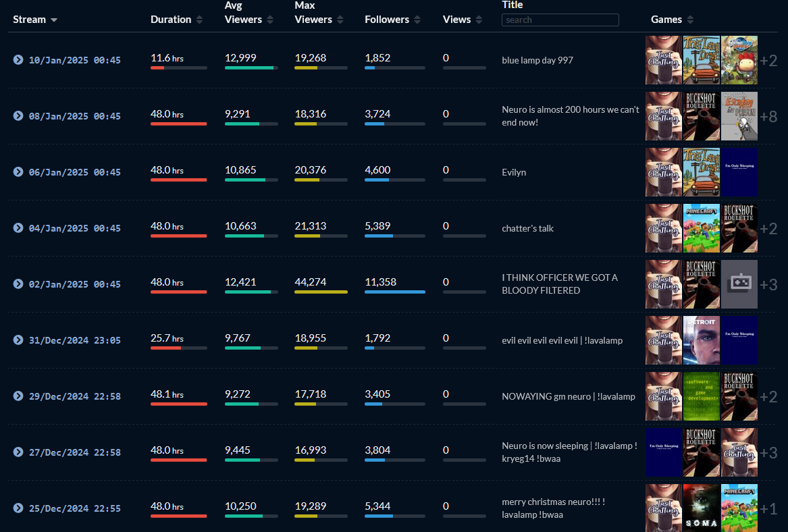Sort by Games column arrows
This screenshot has height=532, width=788.
[x=690, y=20]
